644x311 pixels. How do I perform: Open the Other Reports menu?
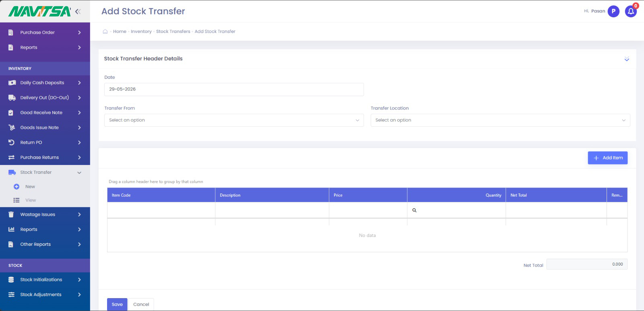tap(45, 244)
